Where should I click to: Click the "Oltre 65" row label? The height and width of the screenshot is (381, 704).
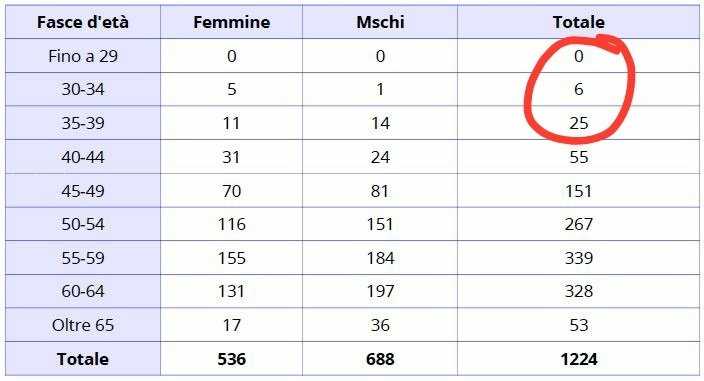click(83, 325)
